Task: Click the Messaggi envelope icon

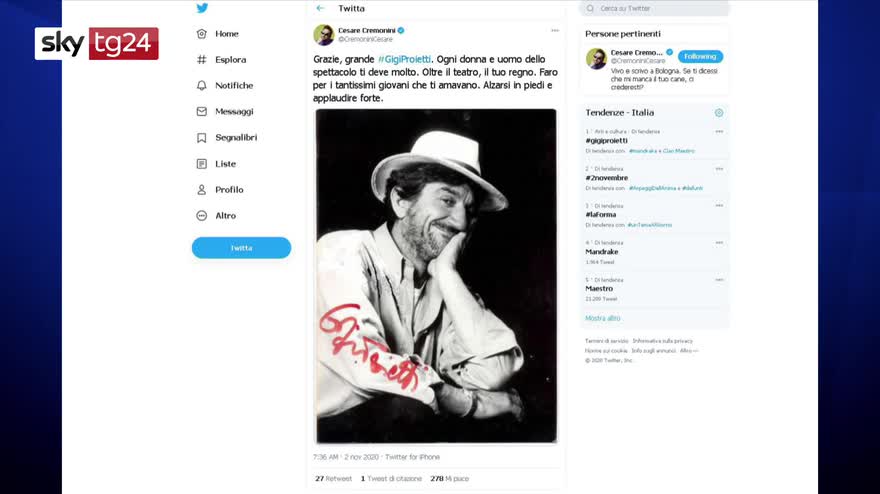Action: [x=202, y=112]
